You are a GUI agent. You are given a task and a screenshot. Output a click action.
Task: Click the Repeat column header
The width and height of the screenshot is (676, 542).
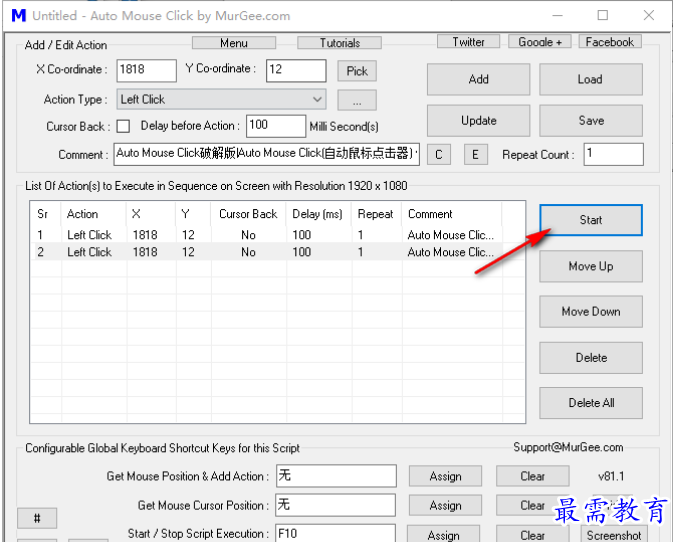click(377, 214)
